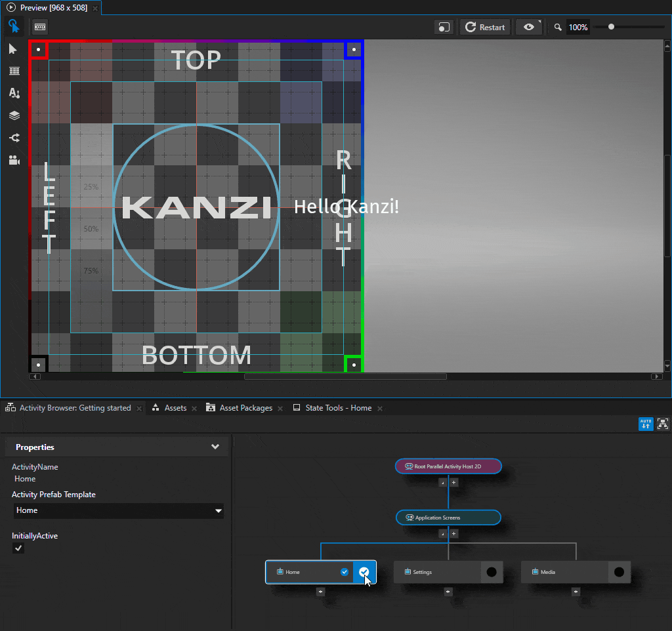Open the State Tools - Home tab
672x631 pixels.
point(338,408)
